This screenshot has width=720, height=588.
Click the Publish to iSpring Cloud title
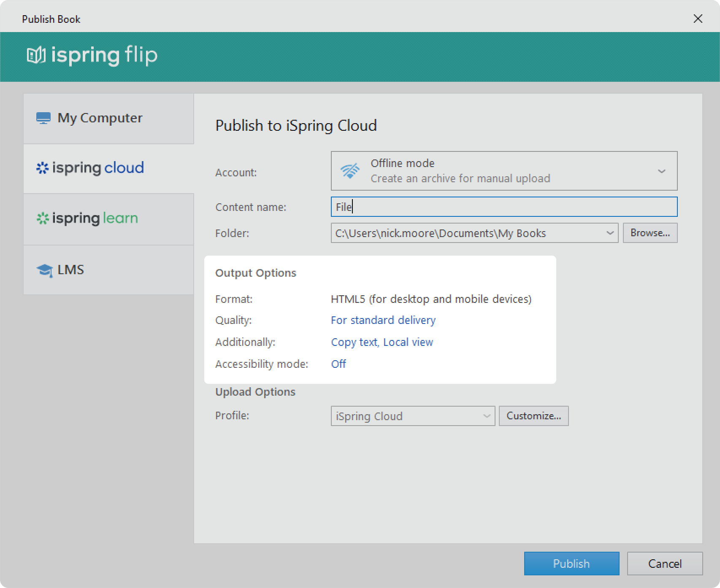point(296,126)
